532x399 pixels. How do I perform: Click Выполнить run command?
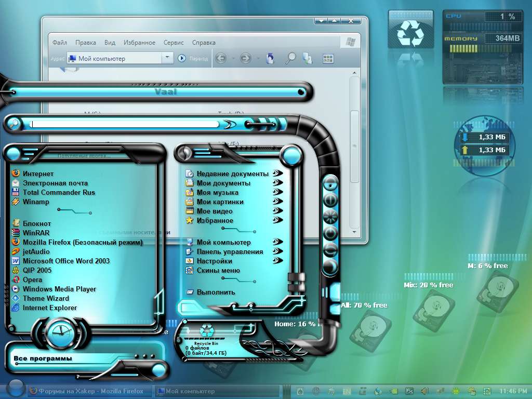coord(211,292)
